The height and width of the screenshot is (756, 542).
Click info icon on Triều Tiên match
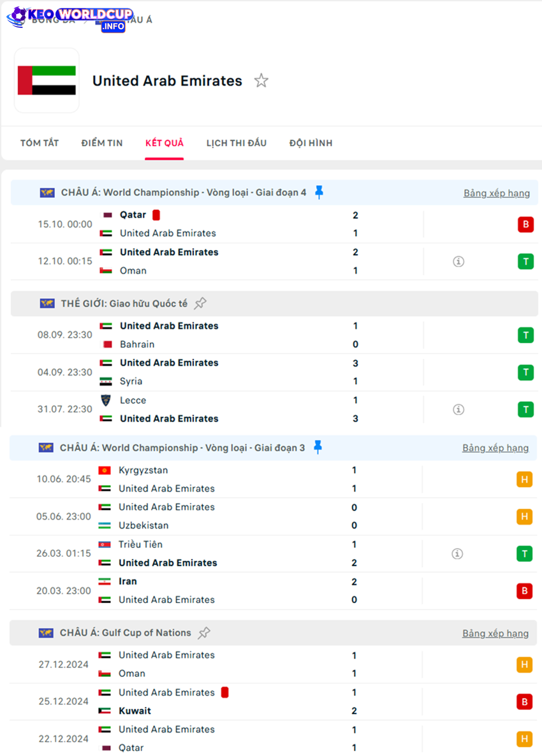click(x=457, y=553)
